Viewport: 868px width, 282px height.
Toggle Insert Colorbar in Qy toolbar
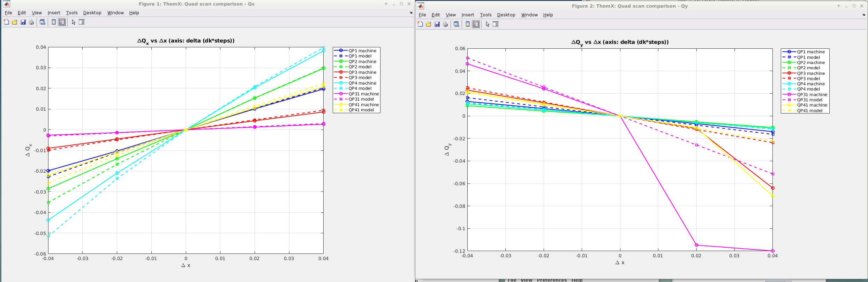[x=468, y=24]
